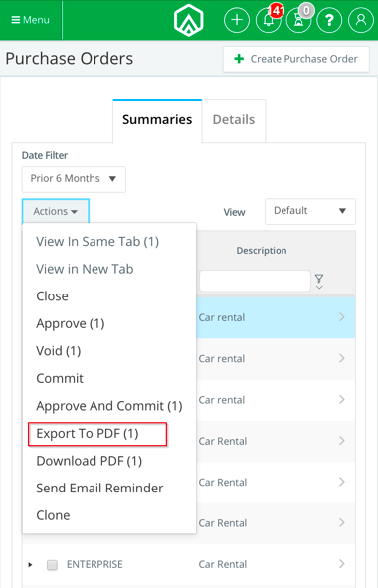Open the hourglass pending items icon
The width and height of the screenshot is (378, 588).
click(298, 20)
